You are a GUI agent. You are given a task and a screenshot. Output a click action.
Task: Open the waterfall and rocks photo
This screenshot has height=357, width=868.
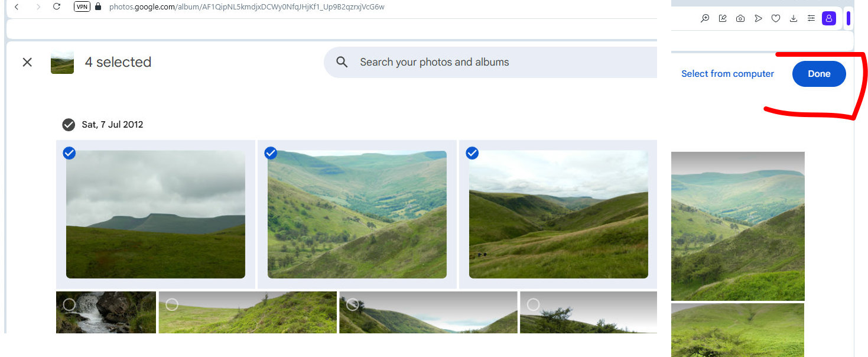106,313
